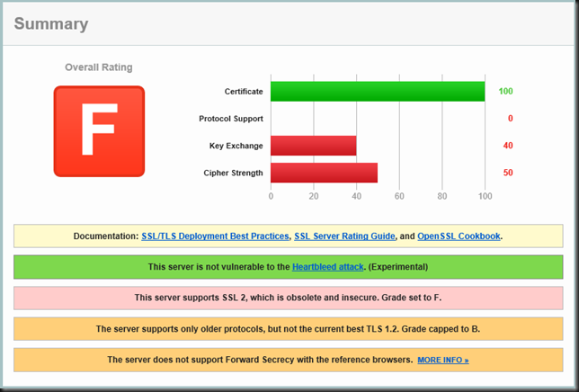
Task: Click the Protocol Support score 0
Action: coord(511,119)
